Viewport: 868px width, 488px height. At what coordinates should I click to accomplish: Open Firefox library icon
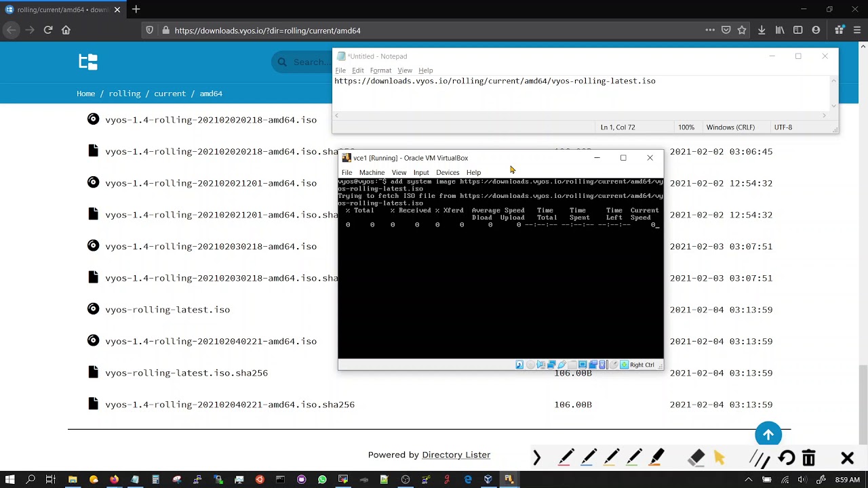[780, 30]
